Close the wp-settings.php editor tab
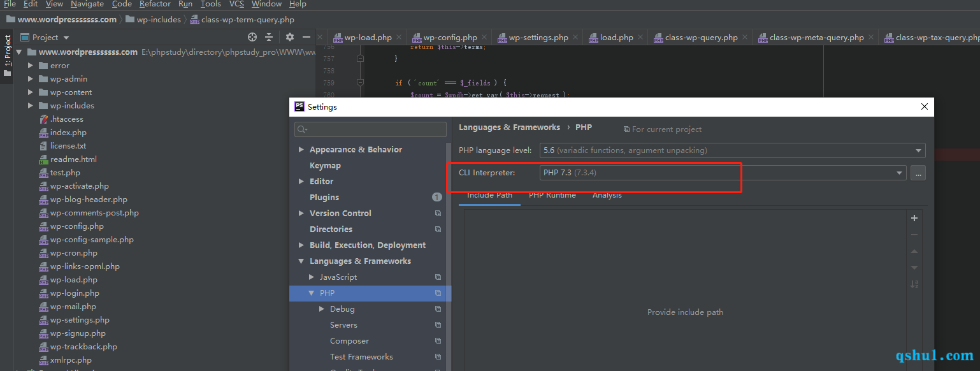Screen dimensions: 980x371 [x=576, y=38]
